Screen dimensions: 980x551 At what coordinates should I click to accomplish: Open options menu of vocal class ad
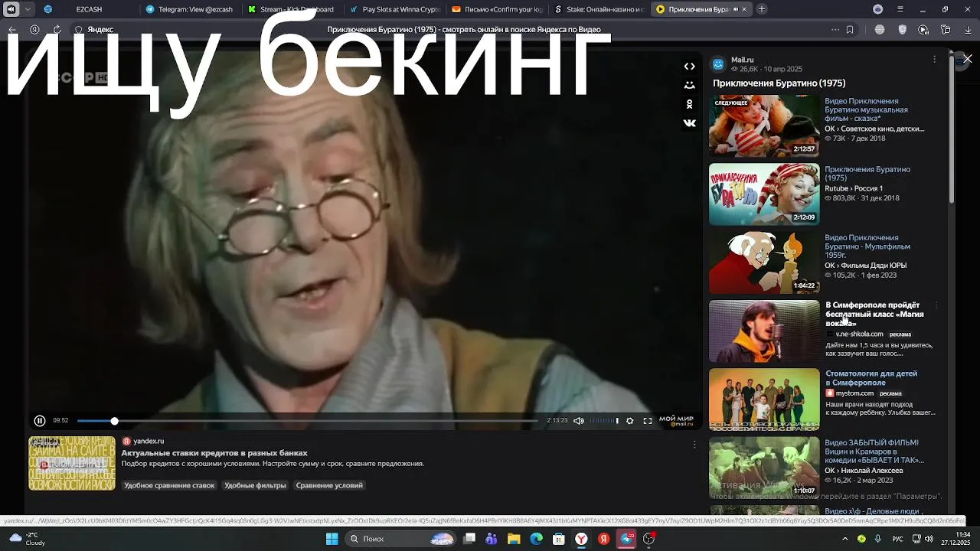(x=936, y=305)
